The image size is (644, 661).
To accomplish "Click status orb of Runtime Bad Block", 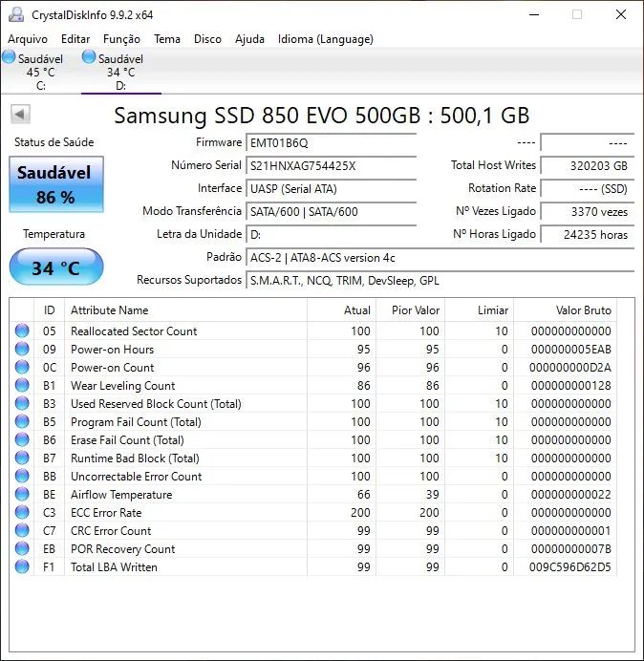I will pyautogui.click(x=22, y=458).
